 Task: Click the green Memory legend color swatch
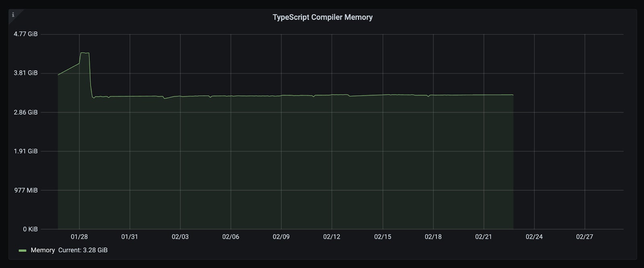click(x=23, y=250)
